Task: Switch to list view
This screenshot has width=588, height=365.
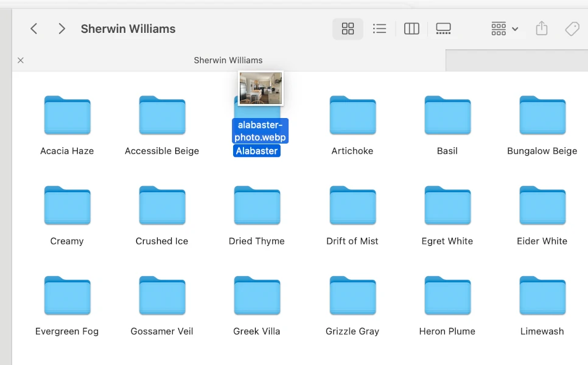Action: pyautogui.click(x=379, y=29)
